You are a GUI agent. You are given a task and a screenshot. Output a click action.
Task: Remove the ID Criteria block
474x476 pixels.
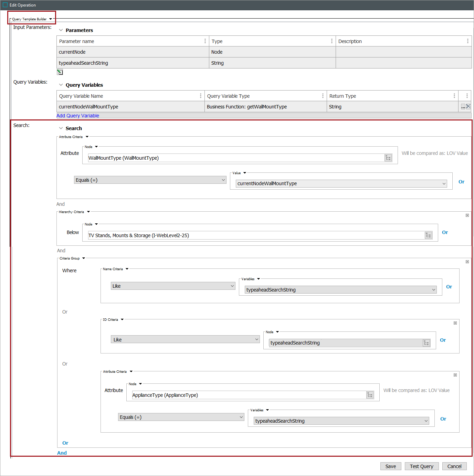pyautogui.click(x=455, y=323)
